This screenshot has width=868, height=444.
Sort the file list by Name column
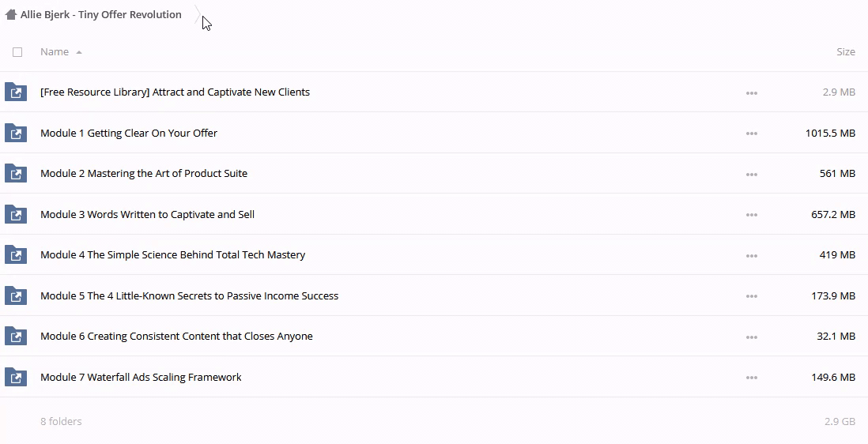[x=55, y=52]
